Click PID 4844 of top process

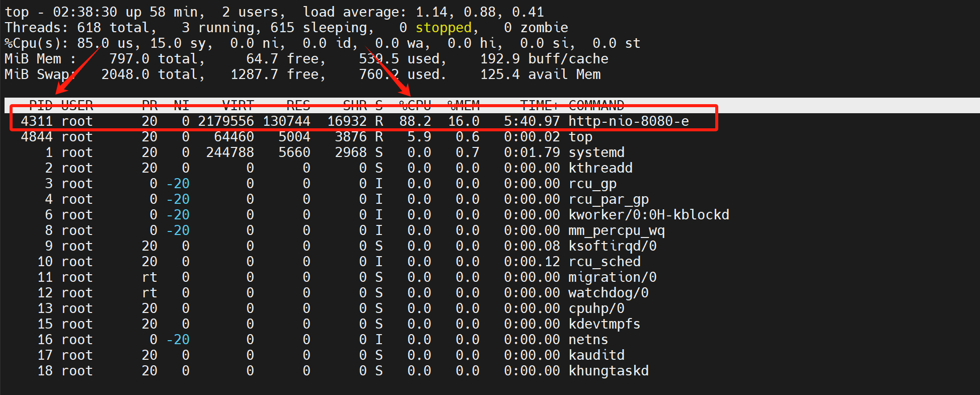coord(37,137)
